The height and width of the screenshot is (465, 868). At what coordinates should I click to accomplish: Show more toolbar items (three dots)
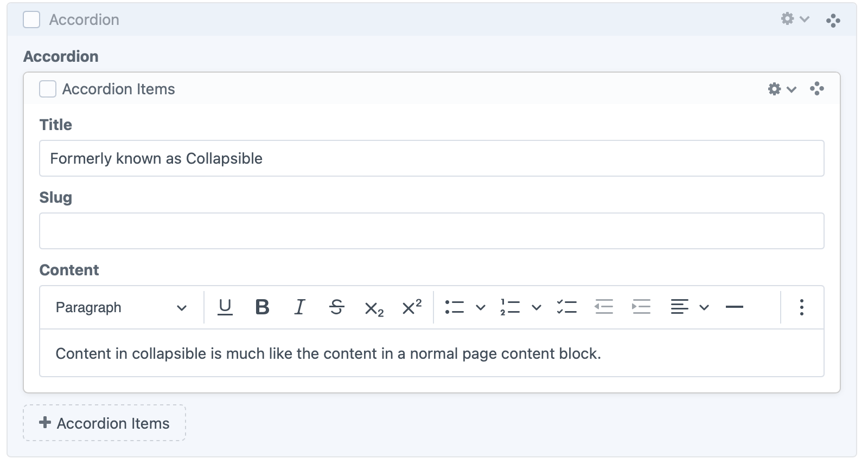coord(801,307)
